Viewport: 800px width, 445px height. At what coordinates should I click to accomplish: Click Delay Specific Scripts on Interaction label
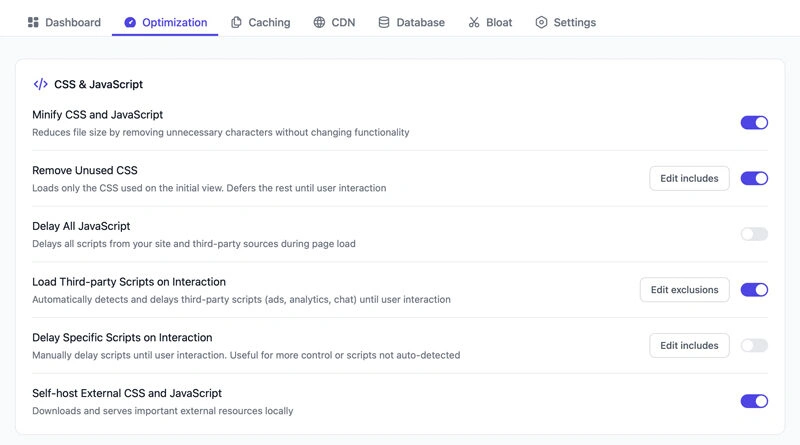pyautogui.click(x=122, y=337)
